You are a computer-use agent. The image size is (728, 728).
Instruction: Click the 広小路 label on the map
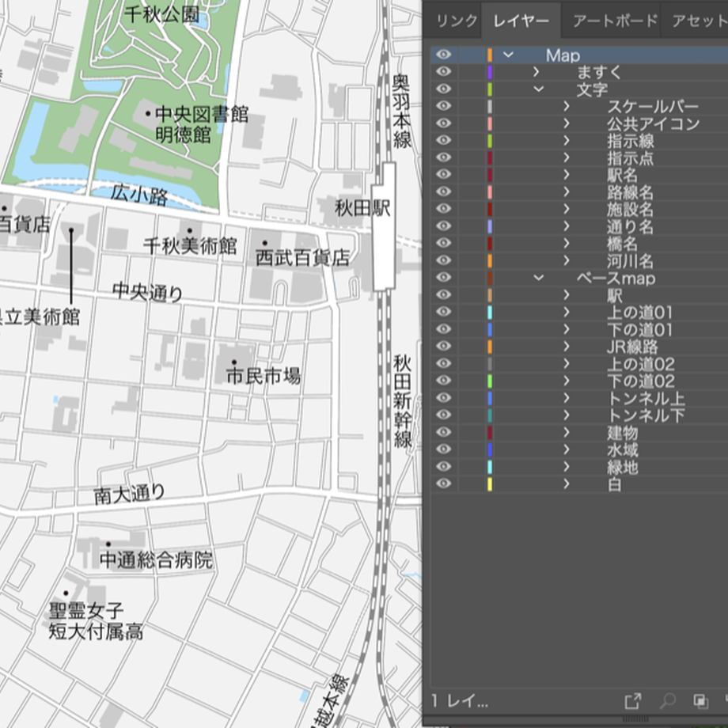(139, 195)
